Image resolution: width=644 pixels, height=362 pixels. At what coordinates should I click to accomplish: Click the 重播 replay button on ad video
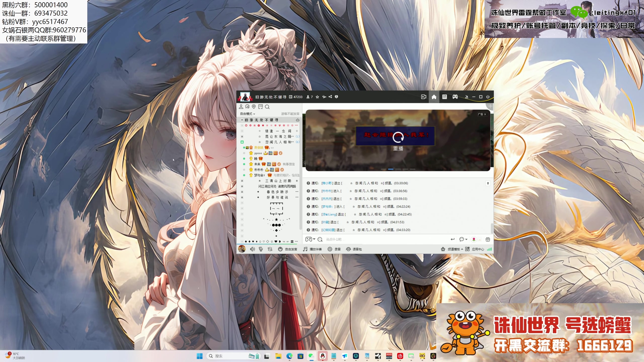tap(398, 141)
